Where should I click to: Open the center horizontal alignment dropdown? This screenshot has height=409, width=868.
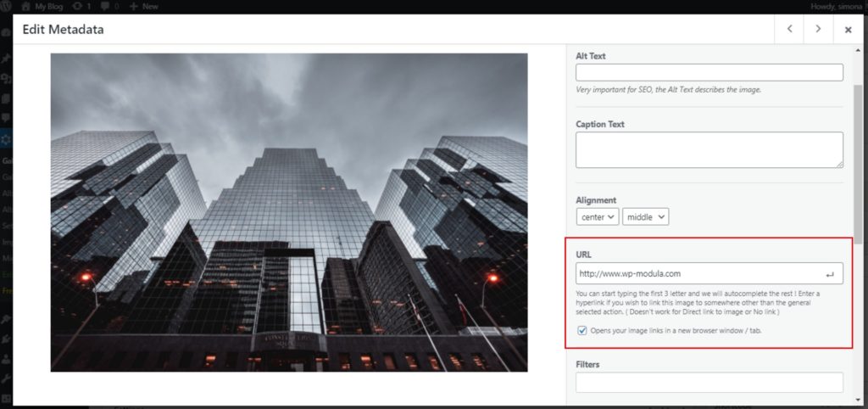pyautogui.click(x=597, y=217)
